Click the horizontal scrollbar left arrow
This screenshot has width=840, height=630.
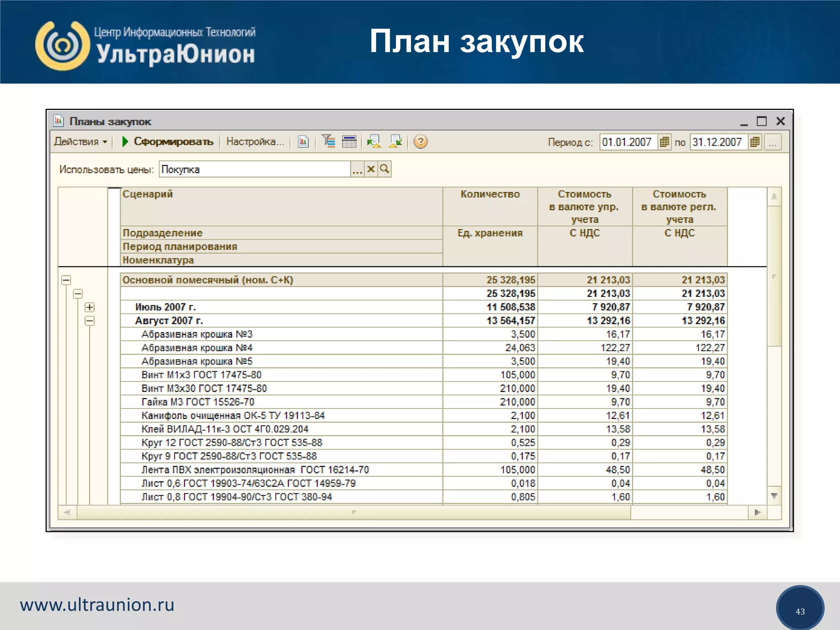click(x=67, y=512)
